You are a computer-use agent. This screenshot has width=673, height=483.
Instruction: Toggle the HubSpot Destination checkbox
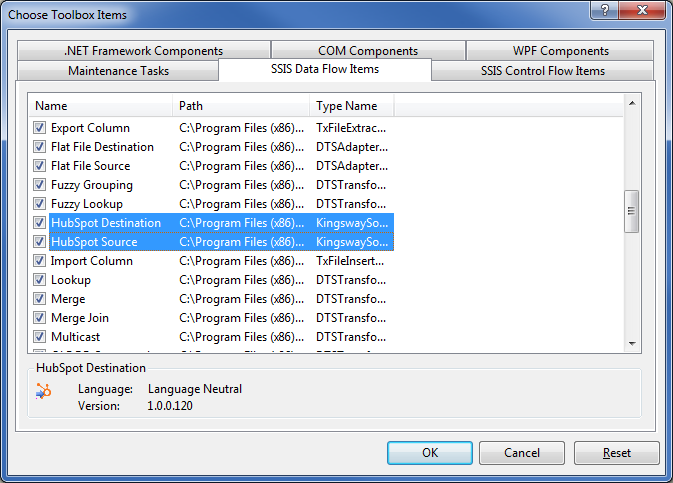39,222
